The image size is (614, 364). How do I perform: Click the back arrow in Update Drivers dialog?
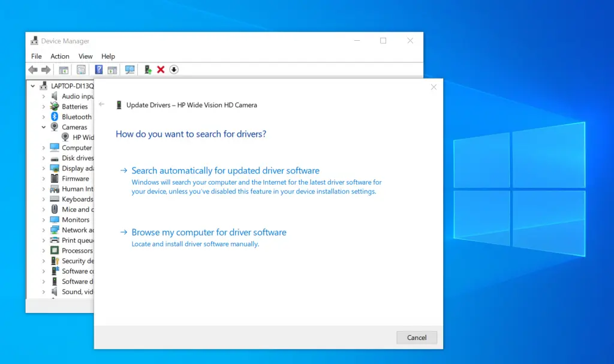pos(102,104)
